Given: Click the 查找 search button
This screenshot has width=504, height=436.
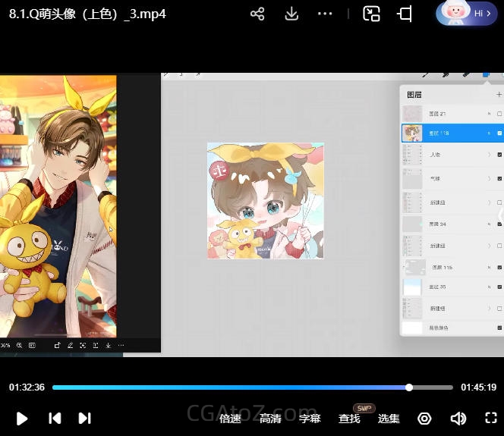Looking at the screenshot, I should [349, 418].
